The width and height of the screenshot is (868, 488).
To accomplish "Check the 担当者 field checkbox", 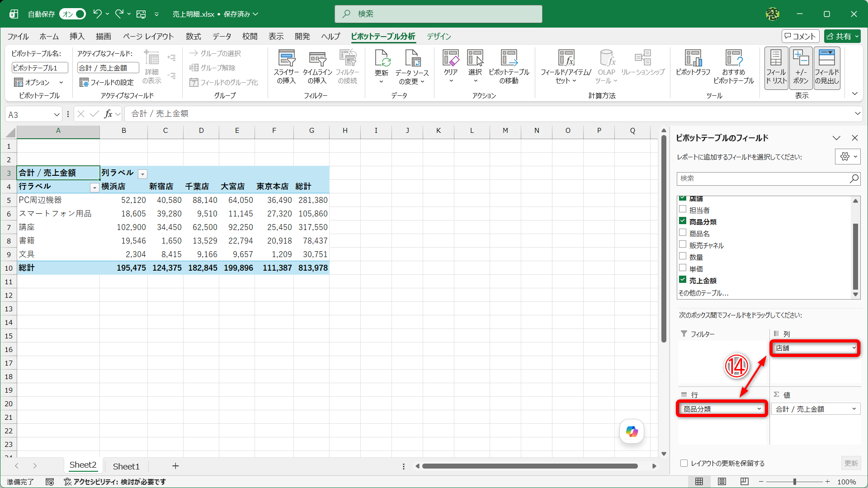I will [x=683, y=209].
